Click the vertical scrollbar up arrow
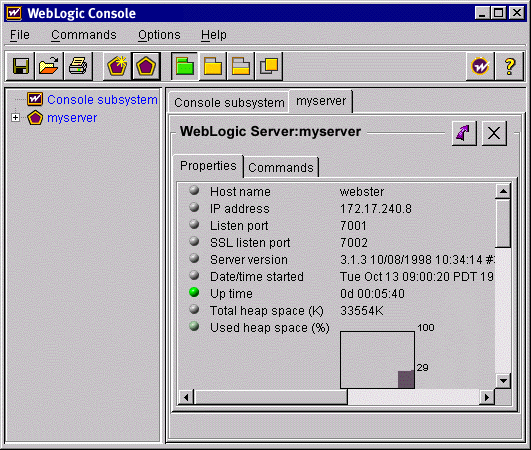The height and width of the screenshot is (450, 531). [x=503, y=191]
